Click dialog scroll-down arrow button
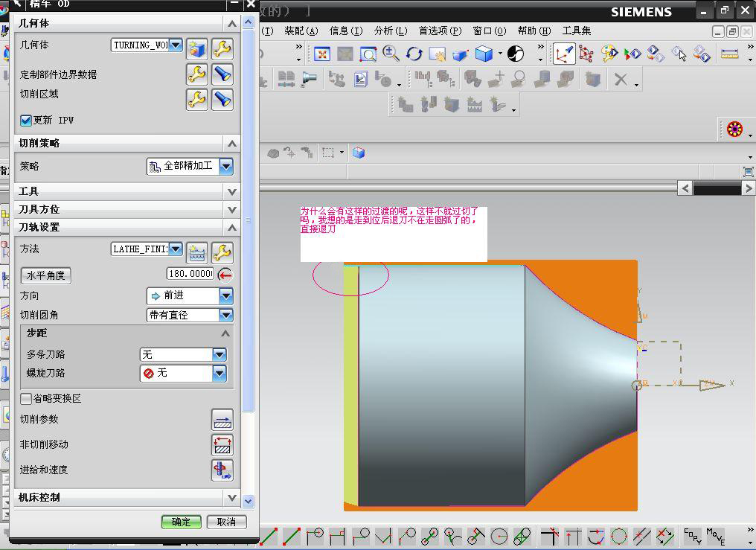Screen dimensions: 756x550 click(249, 501)
